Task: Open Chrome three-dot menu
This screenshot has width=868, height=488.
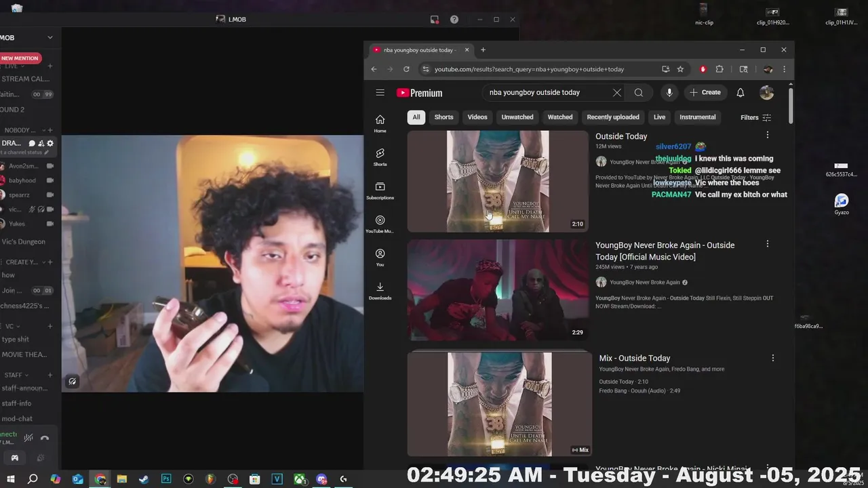Action: 785,69
